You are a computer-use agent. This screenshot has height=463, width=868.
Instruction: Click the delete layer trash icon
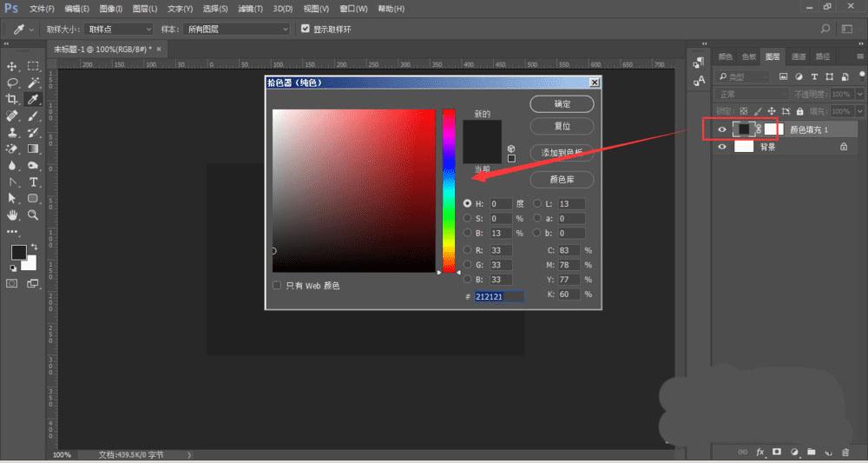coord(845,452)
